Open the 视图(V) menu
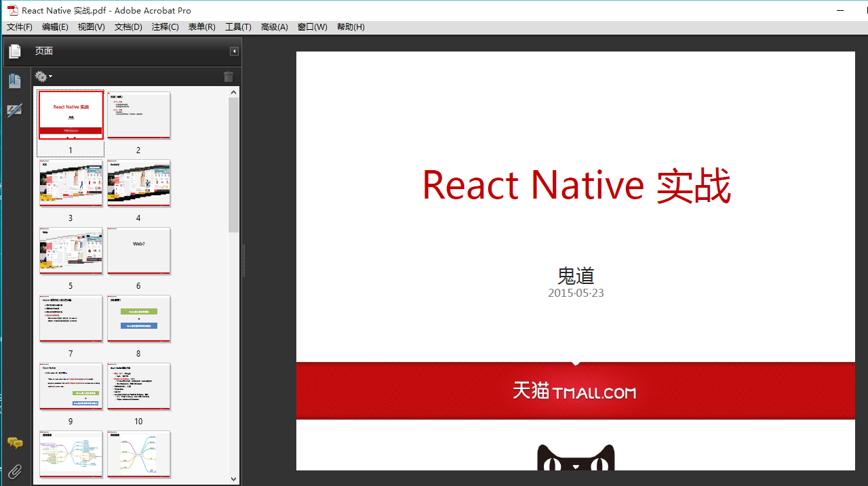Screen dimensions: 868x486 coord(91,27)
